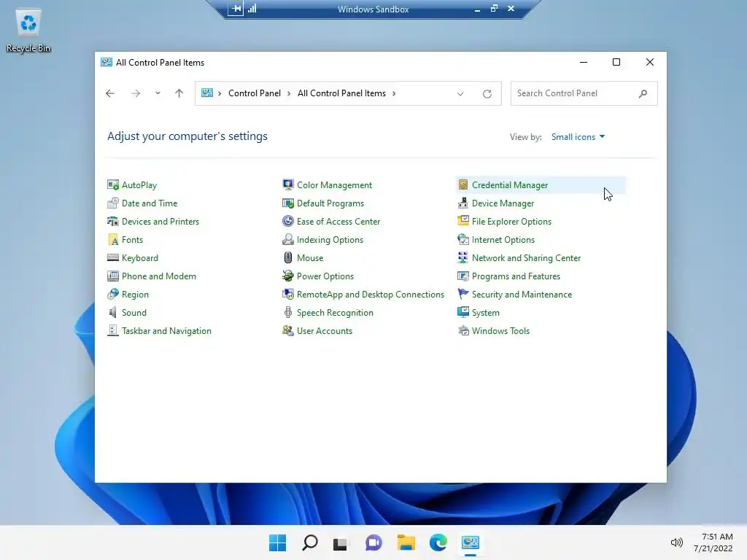The width and height of the screenshot is (747, 560).
Task: Click the Sound speaker icon in Control Panel
Action: [x=113, y=312]
